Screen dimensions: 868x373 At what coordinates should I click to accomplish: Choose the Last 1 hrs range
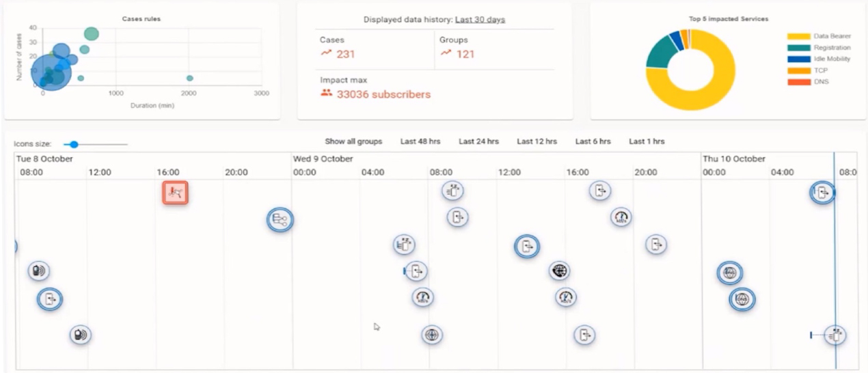[x=647, y=141]
